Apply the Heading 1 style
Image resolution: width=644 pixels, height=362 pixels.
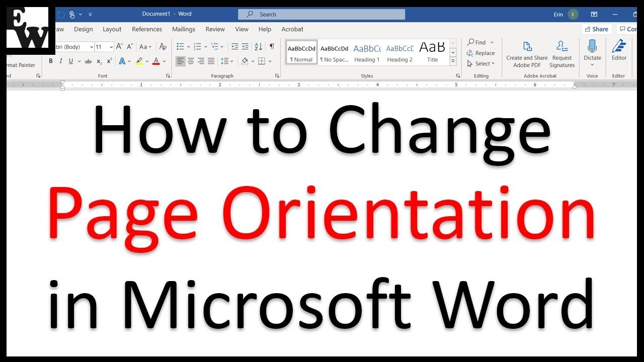367,52
